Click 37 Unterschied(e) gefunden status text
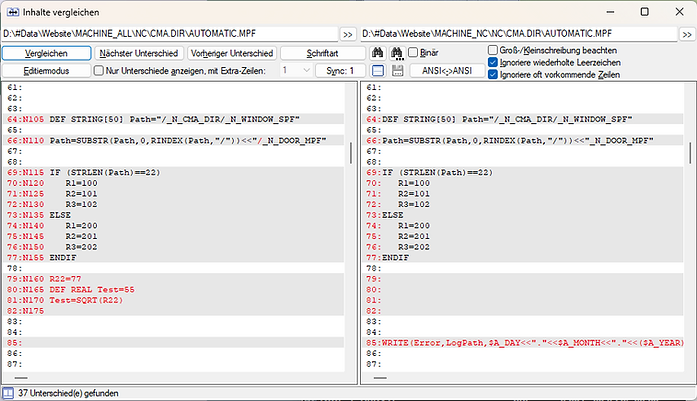This screenshot has width=697, height=401. point(68,393)
